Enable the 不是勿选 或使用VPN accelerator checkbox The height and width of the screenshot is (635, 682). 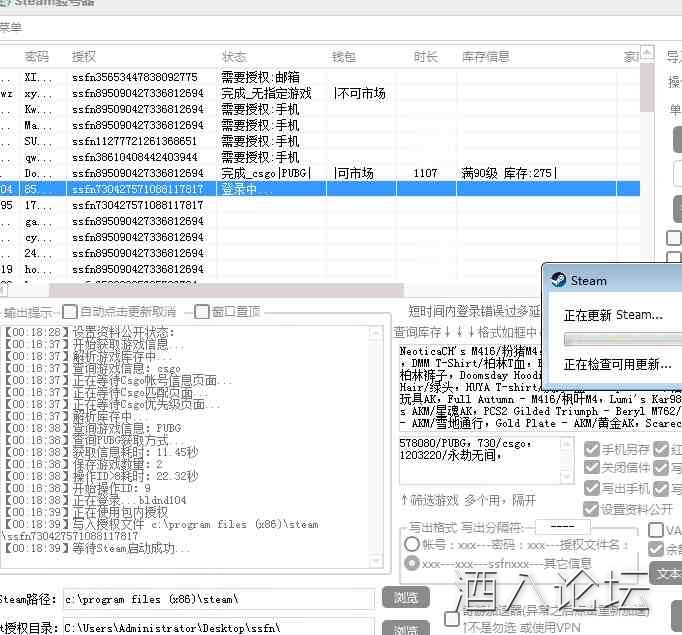pyautogui.click(x=451, y=619)
